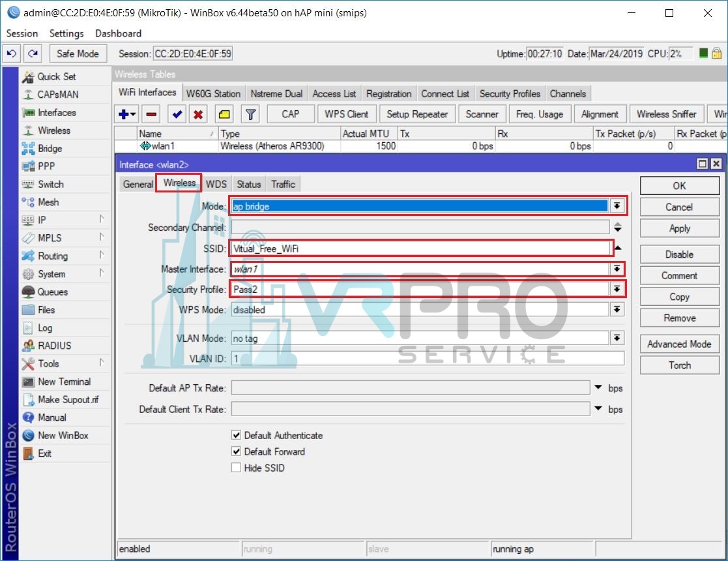
Task: Open the Undo arrow icon
Action: [11, 53]
